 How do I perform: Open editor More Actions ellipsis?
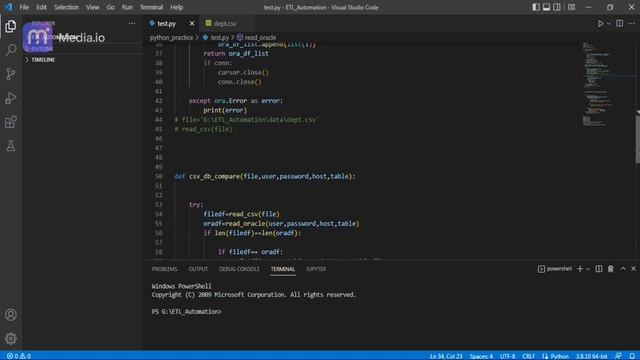point(632,24)
